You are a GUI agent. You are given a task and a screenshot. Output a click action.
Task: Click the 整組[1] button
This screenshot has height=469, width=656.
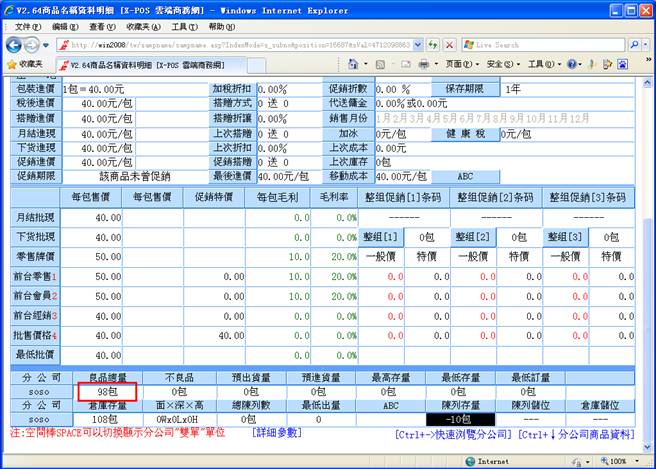379,236
